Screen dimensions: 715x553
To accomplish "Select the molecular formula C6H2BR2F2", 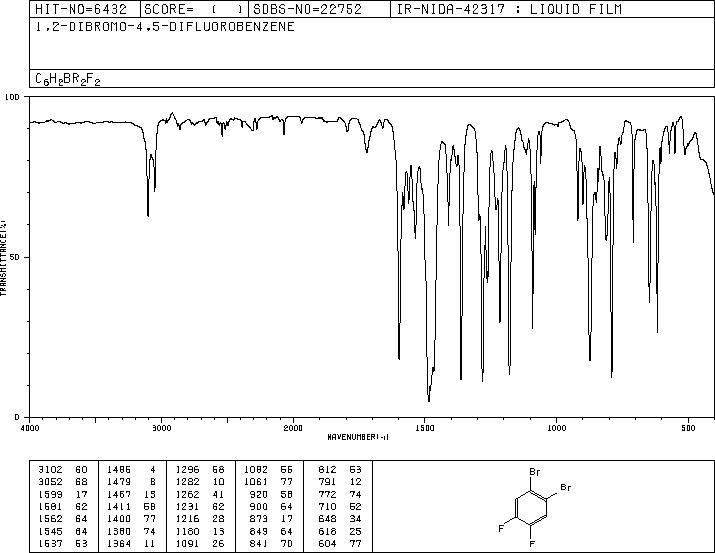I will (x=67, y=79).
